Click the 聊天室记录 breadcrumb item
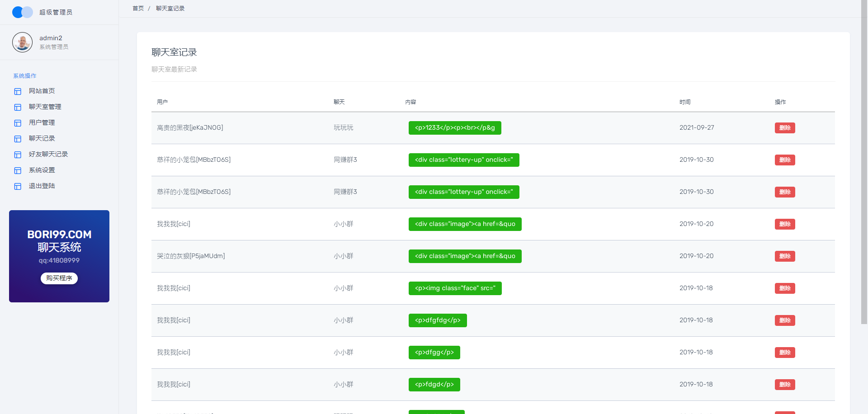This screenshot has width=868, height=414. tap(170, 9)
